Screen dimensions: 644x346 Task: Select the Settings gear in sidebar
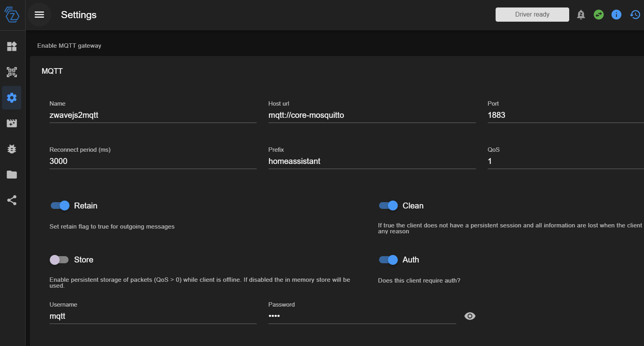(x=12, y=98)
